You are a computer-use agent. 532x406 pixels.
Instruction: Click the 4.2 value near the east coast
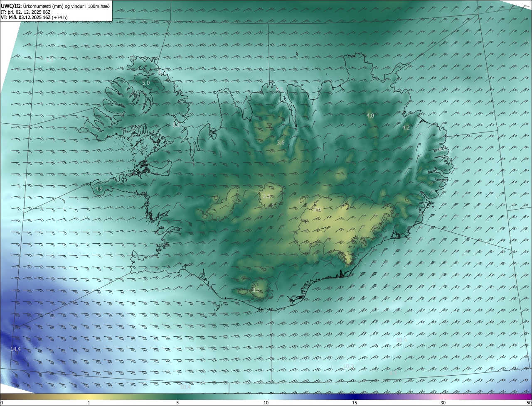pyautogui.click(x=406, y=128)
